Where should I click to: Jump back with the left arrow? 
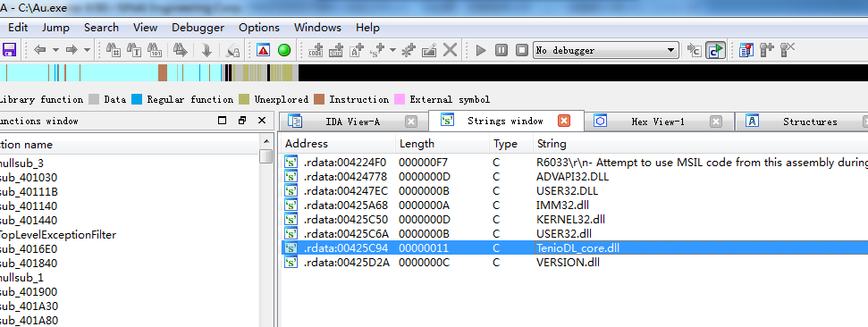(x=40, y=50)
